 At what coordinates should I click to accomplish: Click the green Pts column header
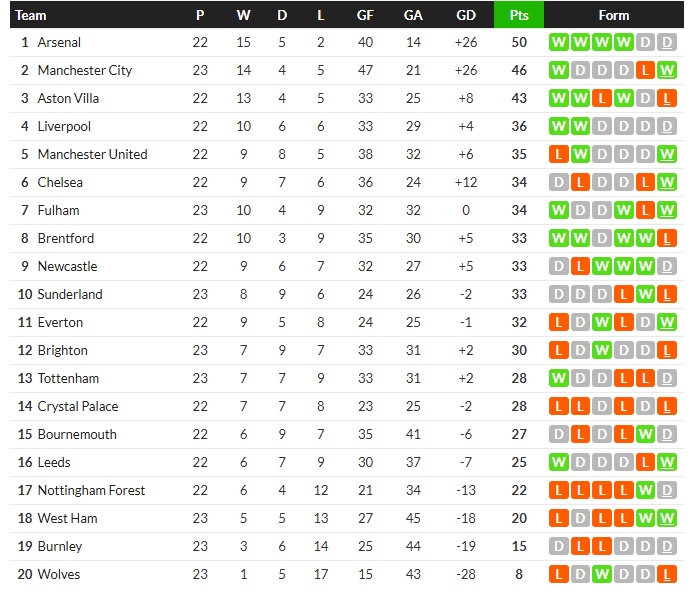pos(519,15)
